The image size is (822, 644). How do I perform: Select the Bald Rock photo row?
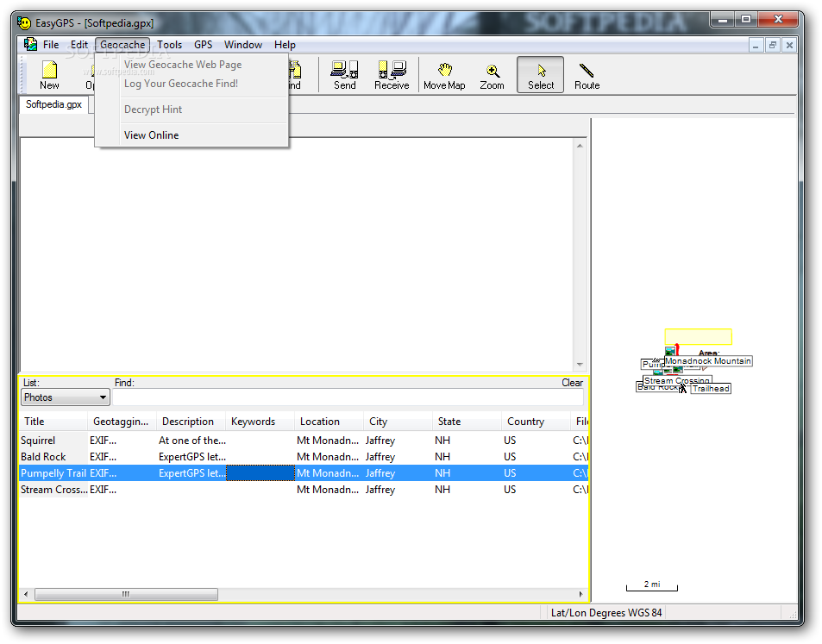click(x=304, y=456)
